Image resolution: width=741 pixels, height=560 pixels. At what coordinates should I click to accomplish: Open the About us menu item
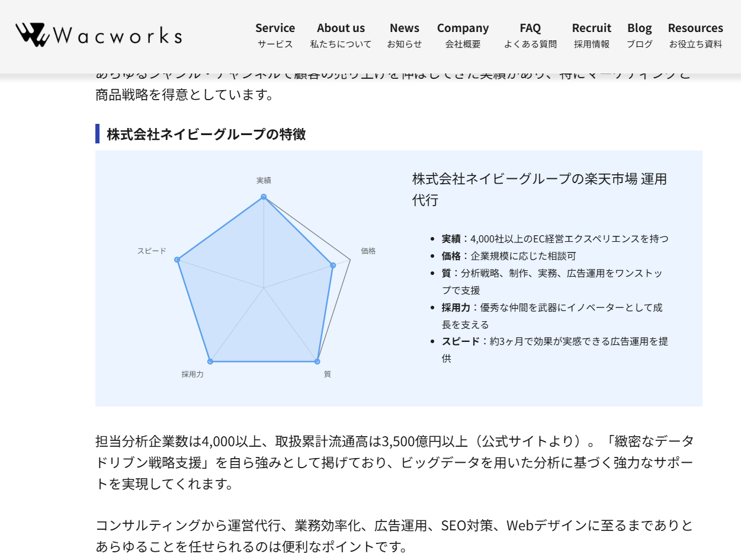[341, 36]
